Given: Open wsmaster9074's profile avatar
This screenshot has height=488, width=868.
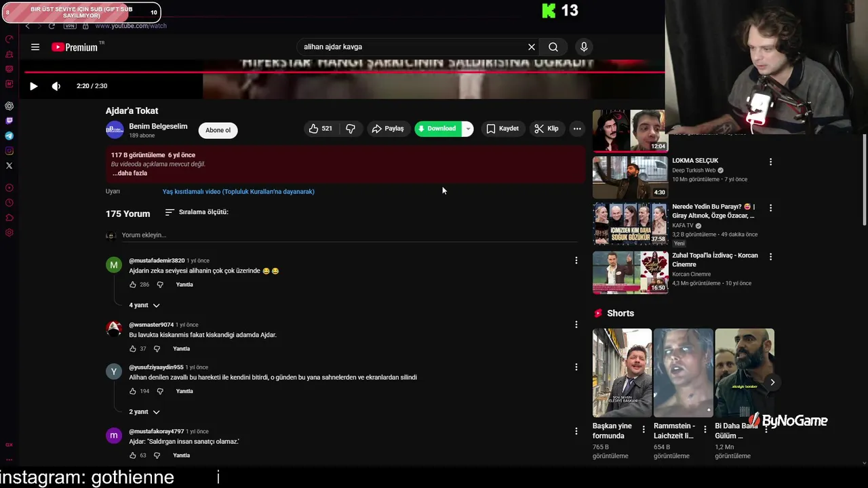Looking at the screenshot, I should (x=114, y=329).
